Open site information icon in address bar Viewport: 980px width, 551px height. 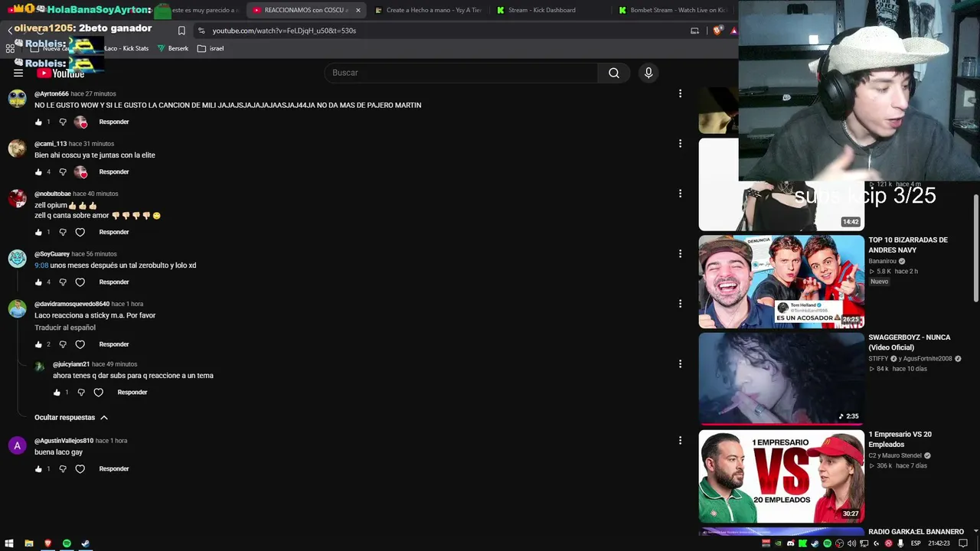[201, 31]
